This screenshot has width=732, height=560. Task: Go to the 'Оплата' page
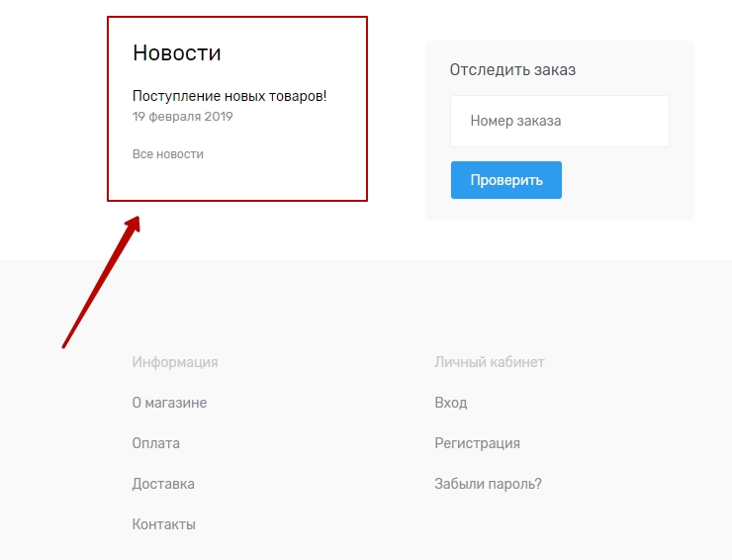(155, 443)
